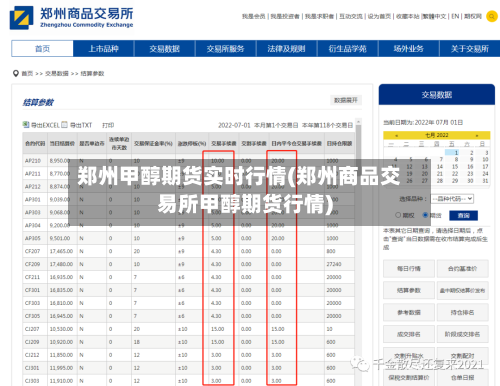Open the 交易数据 navigation menu
This screenshot has width=500, height=386.
click(164, 49)
